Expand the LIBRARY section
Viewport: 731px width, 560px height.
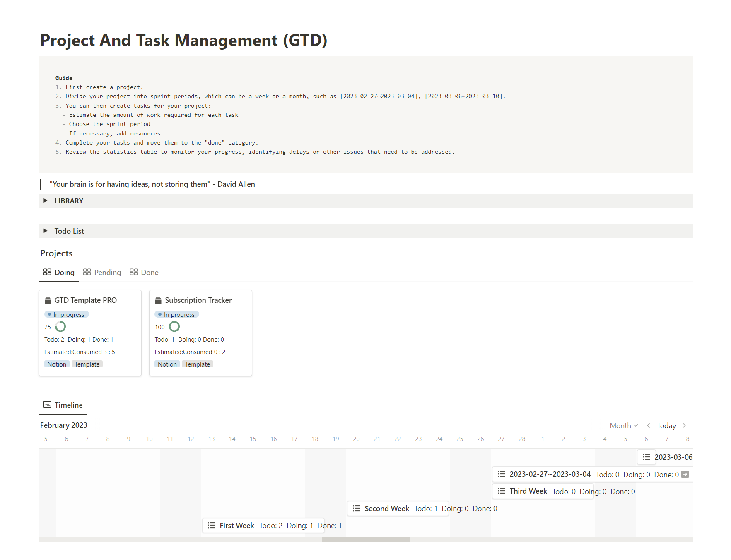(46, 200)
